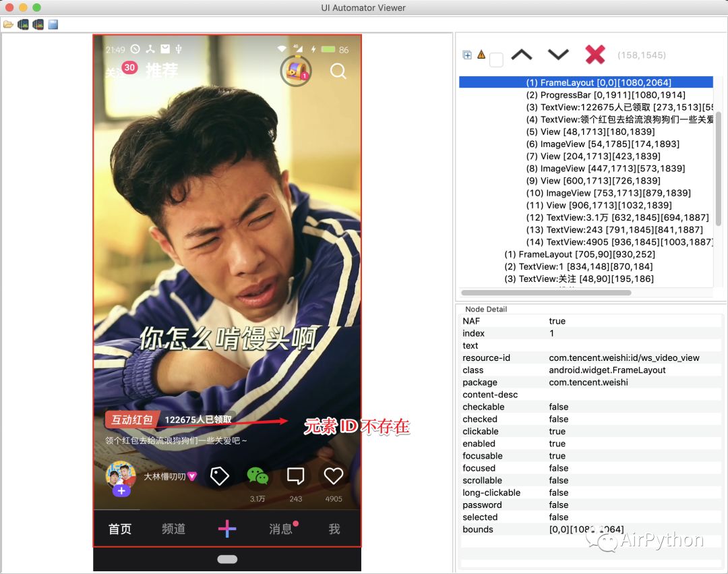Save the dump with the floppy disk icon
This screenshot has width=728, height=574.
(53, 24)
